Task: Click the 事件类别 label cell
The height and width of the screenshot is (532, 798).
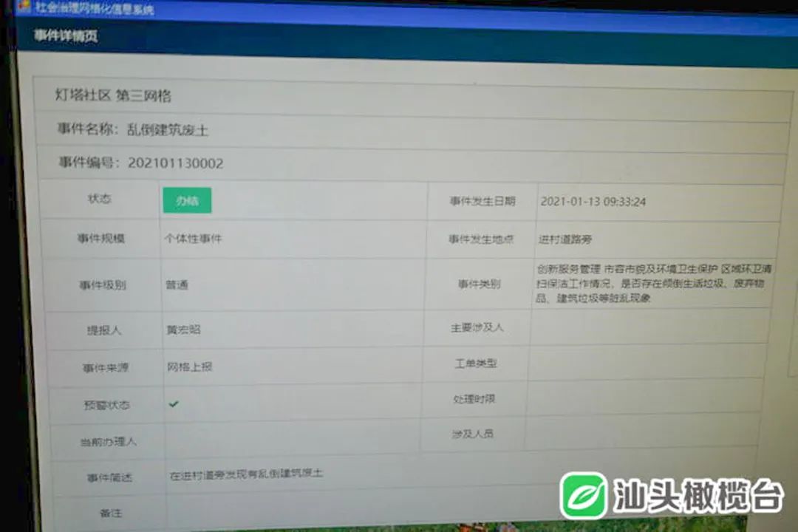Action: 480,284
